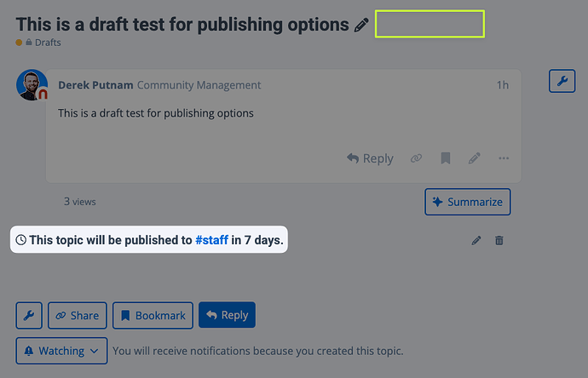Click the post body text
Viewport: 588px width, 378px height.
click(156, 113)
